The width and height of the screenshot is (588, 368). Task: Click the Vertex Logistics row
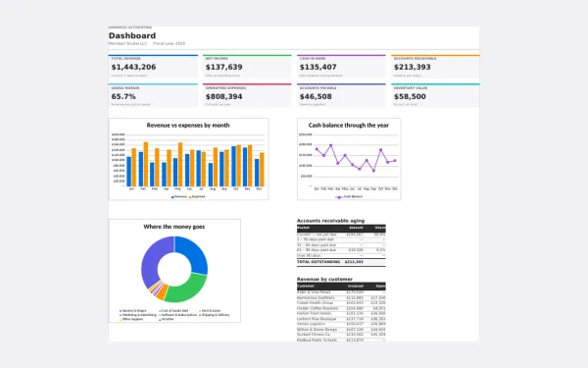tap(341, 324)
